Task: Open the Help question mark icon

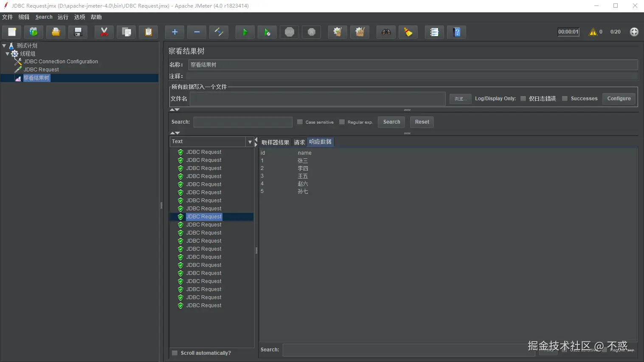Action: [456, 32]
